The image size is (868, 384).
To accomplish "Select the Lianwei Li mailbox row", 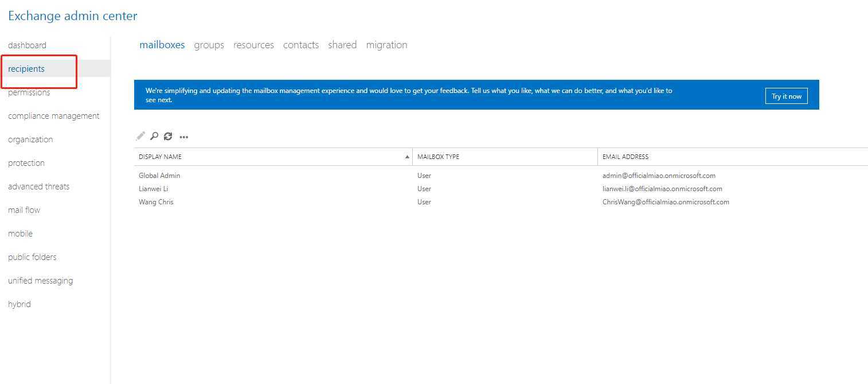I will tap(501, 189).
